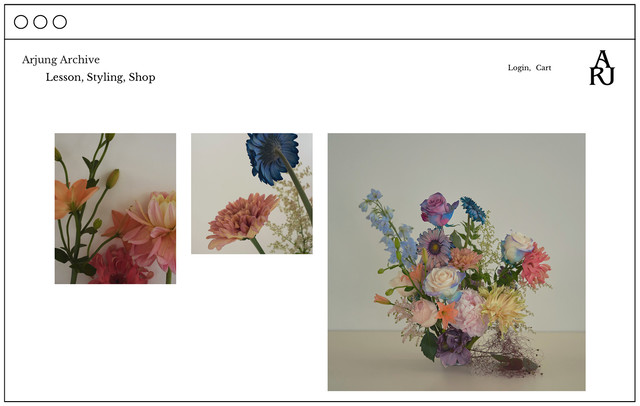Click the orange lily in the left photo

[x=75, y=197]
